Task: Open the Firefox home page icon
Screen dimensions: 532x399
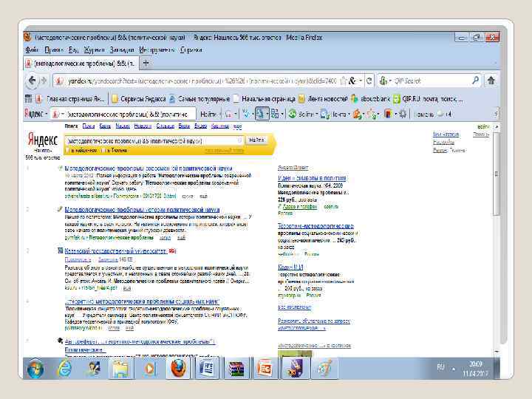Action: pos(491,81)
